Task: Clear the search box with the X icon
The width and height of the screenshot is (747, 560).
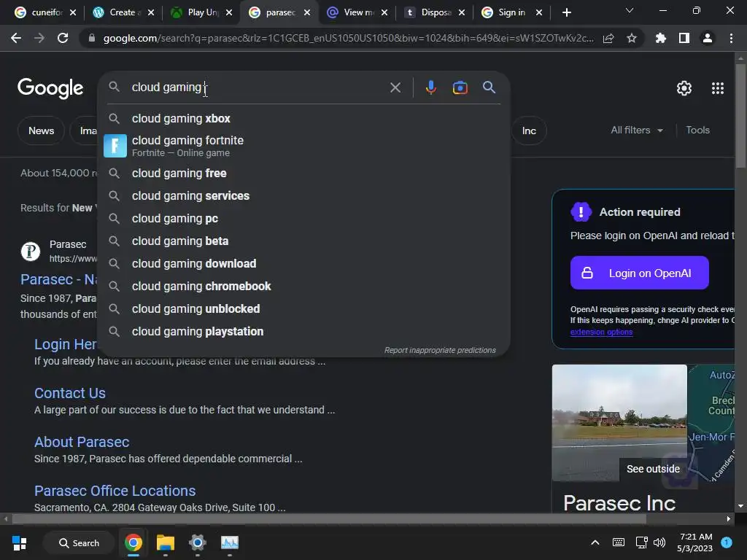Action: click(x=395, y=87)
